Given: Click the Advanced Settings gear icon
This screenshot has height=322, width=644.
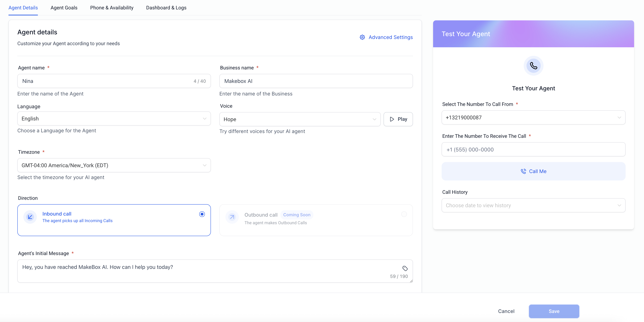Looking at the screenshot, I should pyautogui.click(x=362, y=37).
